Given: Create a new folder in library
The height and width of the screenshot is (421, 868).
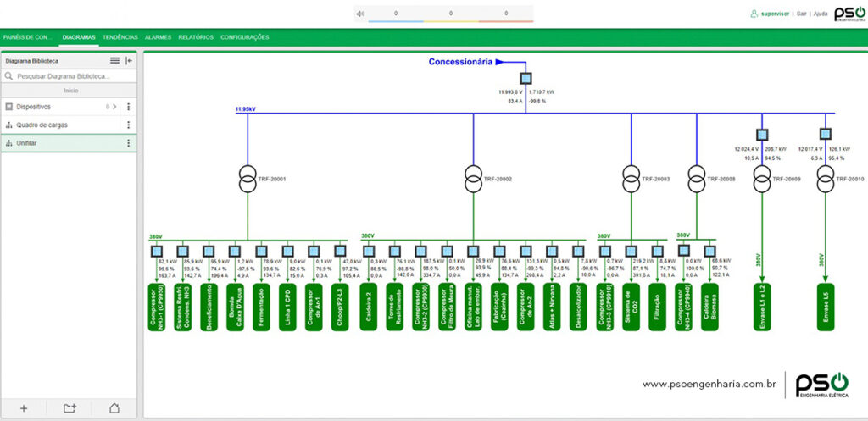Looking at the screenshot, I should [x=70, y=408].
